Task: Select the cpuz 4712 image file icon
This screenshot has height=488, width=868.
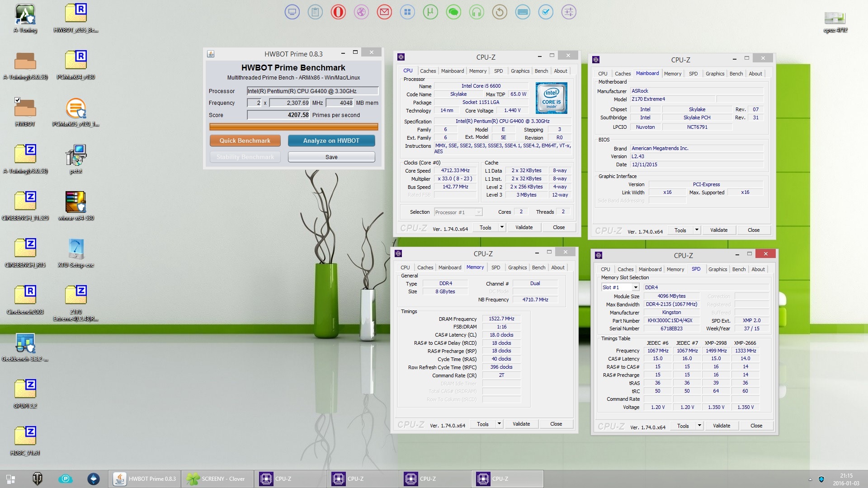Action: click(x=835, y=22)
